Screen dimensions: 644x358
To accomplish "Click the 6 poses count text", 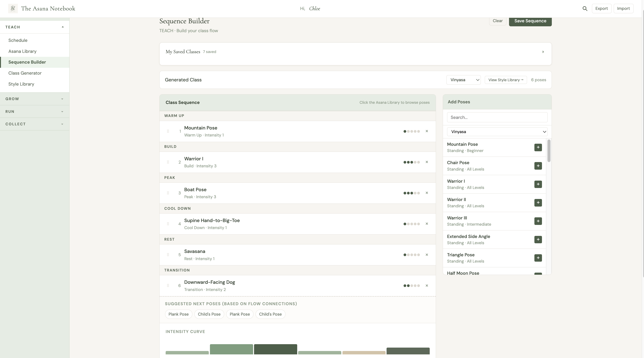I will click(x=539, y=80).
